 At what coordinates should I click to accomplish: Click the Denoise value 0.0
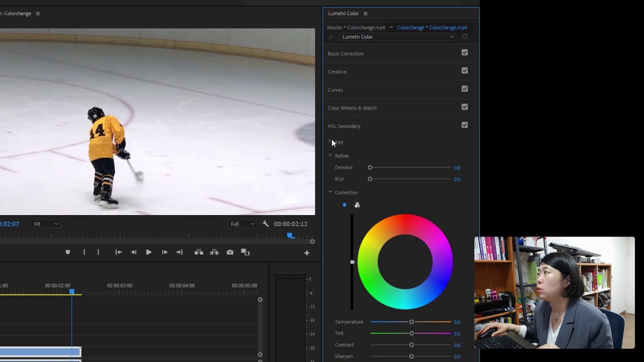click(x=457, y=168)
